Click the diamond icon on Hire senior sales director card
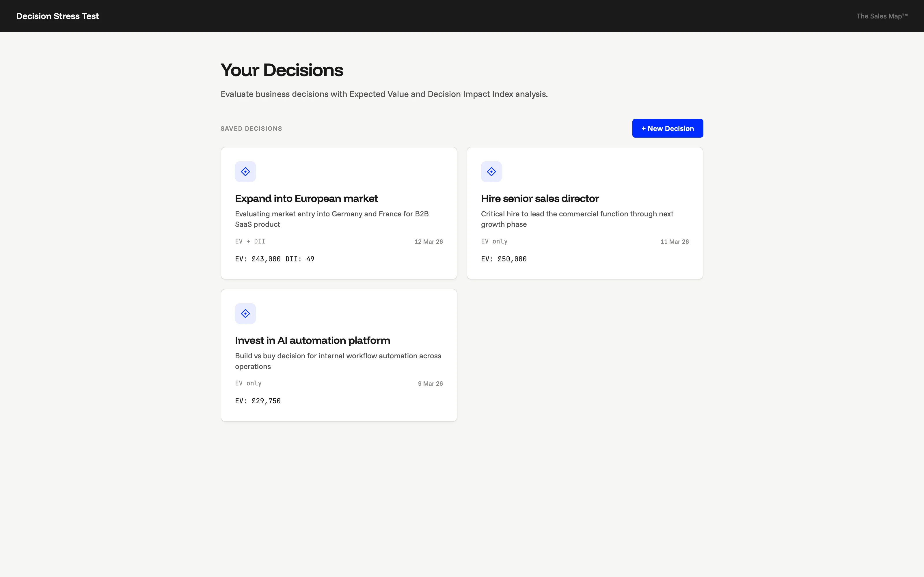Viewport: 924px width, 577px height. (x=491, y=171)
